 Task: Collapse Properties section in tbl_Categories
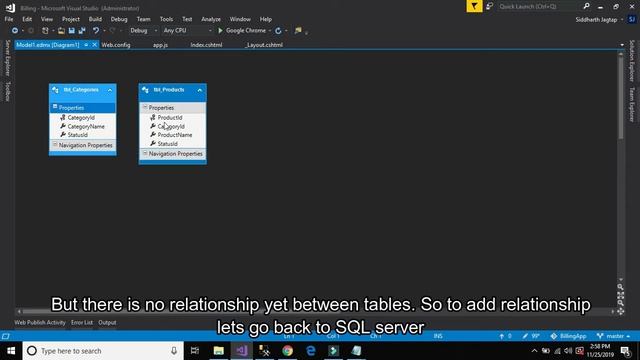tap(55, 107)
